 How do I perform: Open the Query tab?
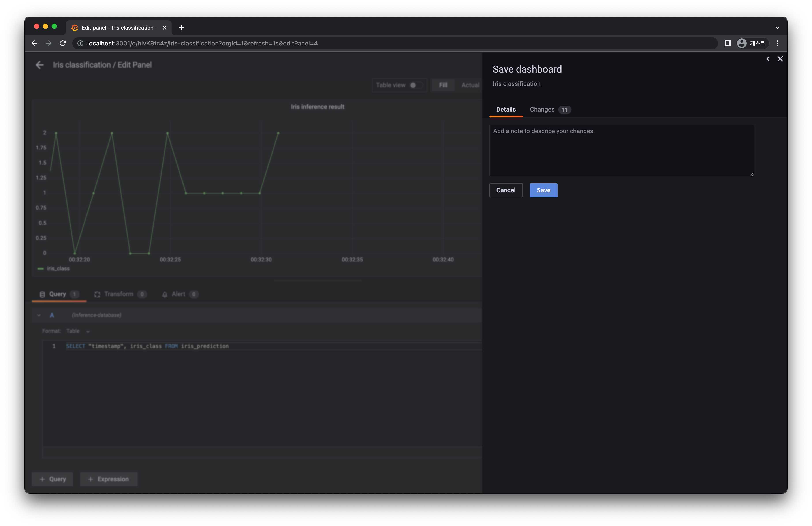(x=59, y=294)
